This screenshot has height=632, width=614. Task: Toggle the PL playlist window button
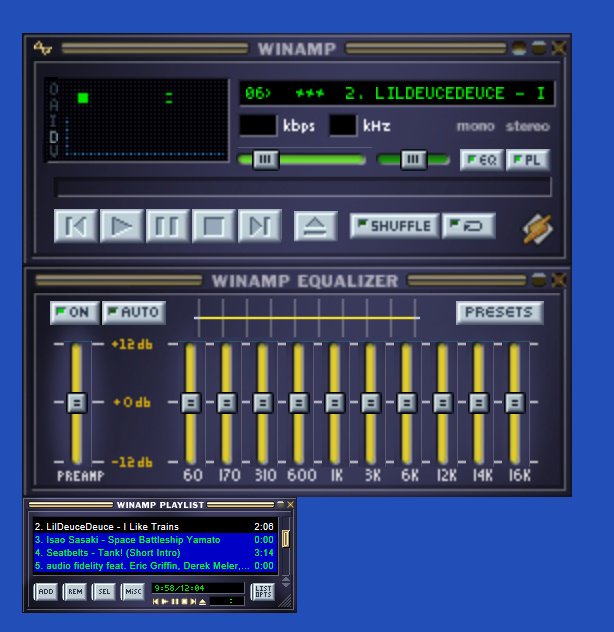(x=528, y=160)
